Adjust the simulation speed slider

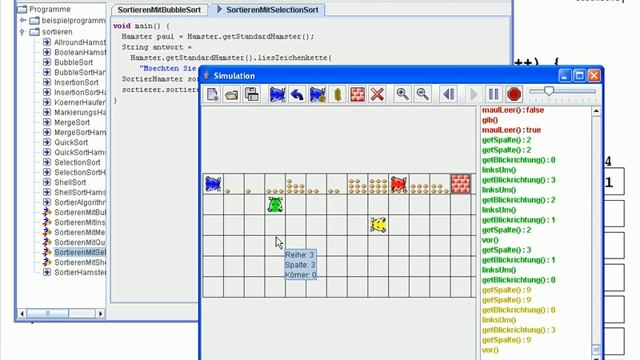(x=549, y=91)
